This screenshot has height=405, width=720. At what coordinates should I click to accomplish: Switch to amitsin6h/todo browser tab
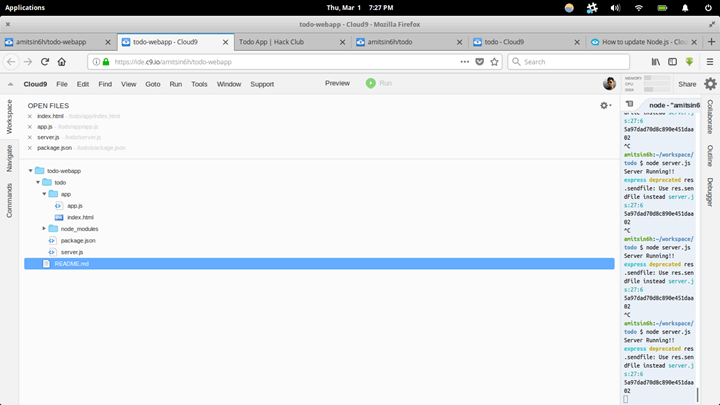pos(409,42)
